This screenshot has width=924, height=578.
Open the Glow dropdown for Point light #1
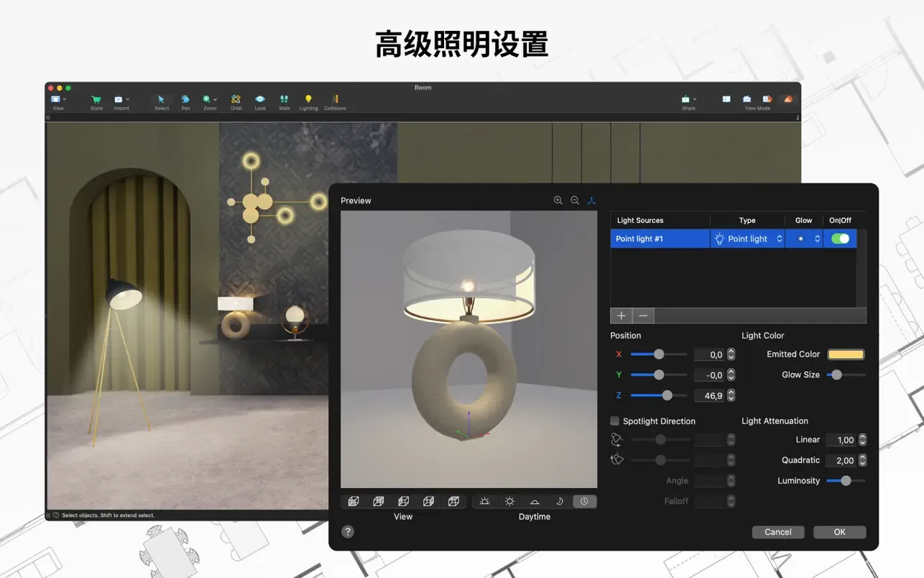pos(804,239)
